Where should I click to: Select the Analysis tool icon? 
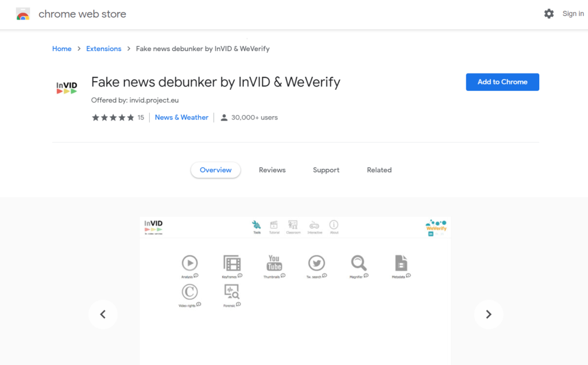189,262
